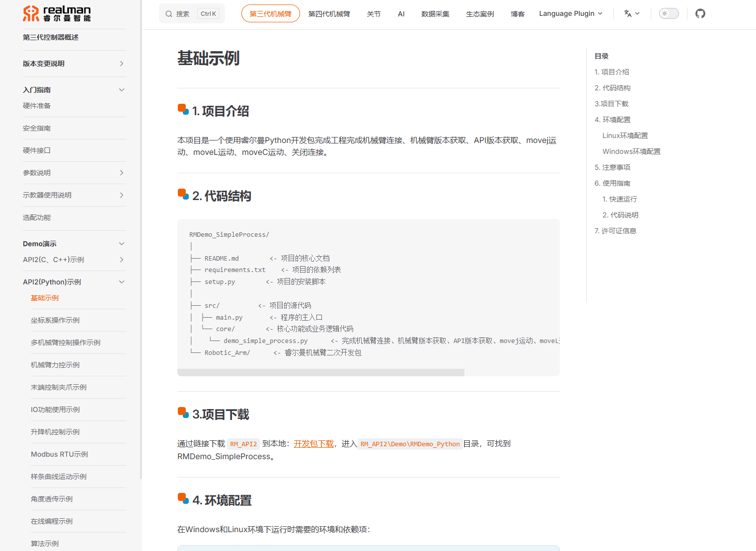Toggle the dark mode switch
The width and height of the screenshot is (756, 551).
669,13
